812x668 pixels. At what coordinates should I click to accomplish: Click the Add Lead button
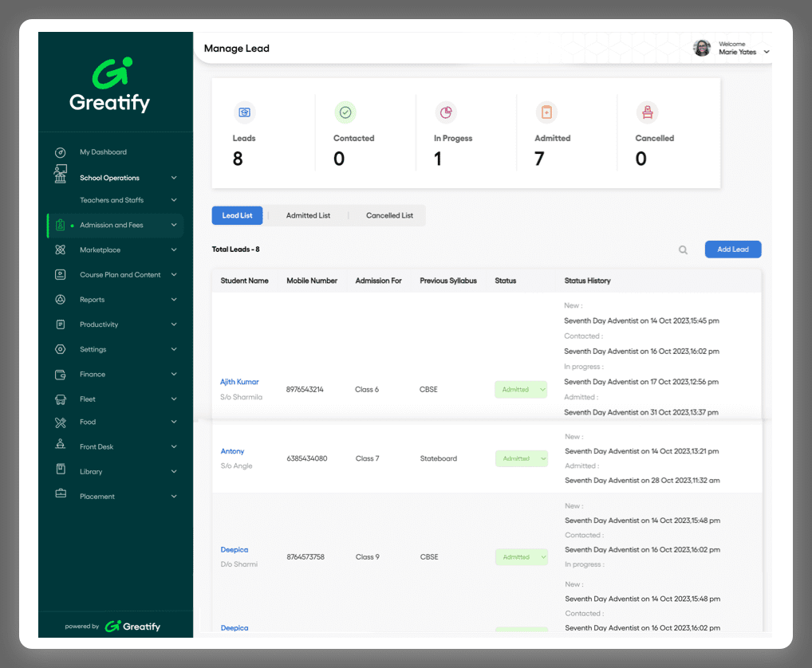click(x=732, y=250)
